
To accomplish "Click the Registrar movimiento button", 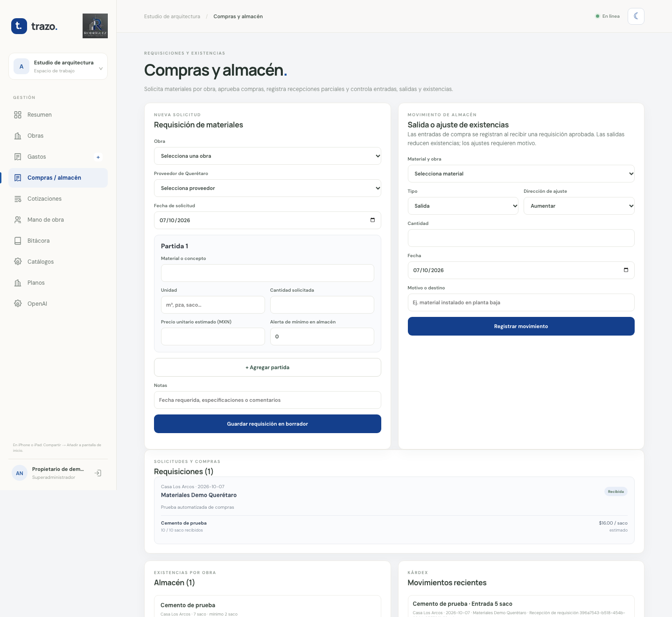I will [521, 326].
